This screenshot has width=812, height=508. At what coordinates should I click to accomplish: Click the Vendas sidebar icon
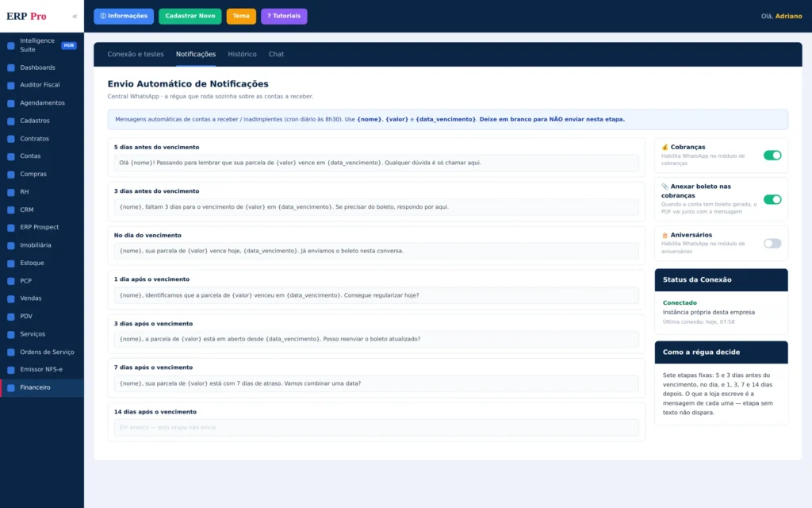pos(11,299)
